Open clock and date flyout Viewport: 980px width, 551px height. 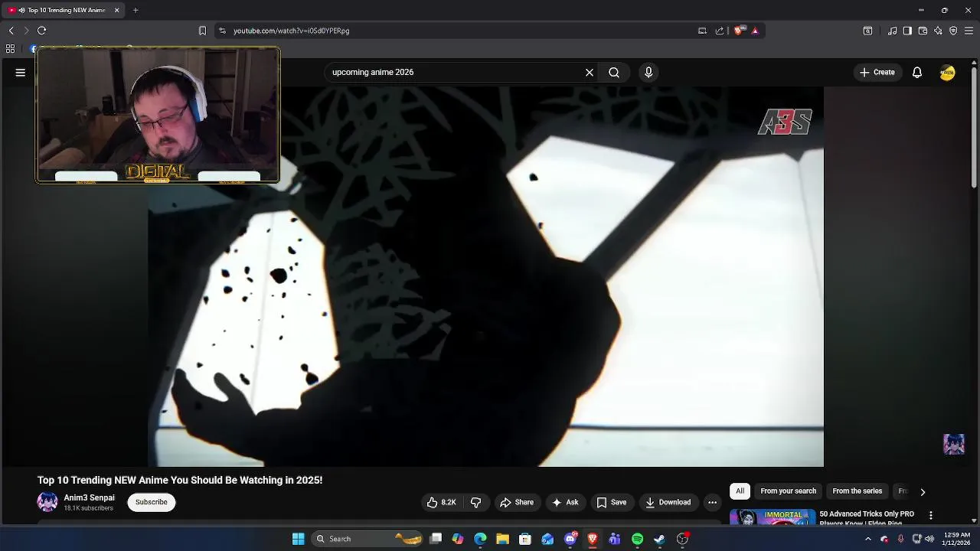coord(957,539)
